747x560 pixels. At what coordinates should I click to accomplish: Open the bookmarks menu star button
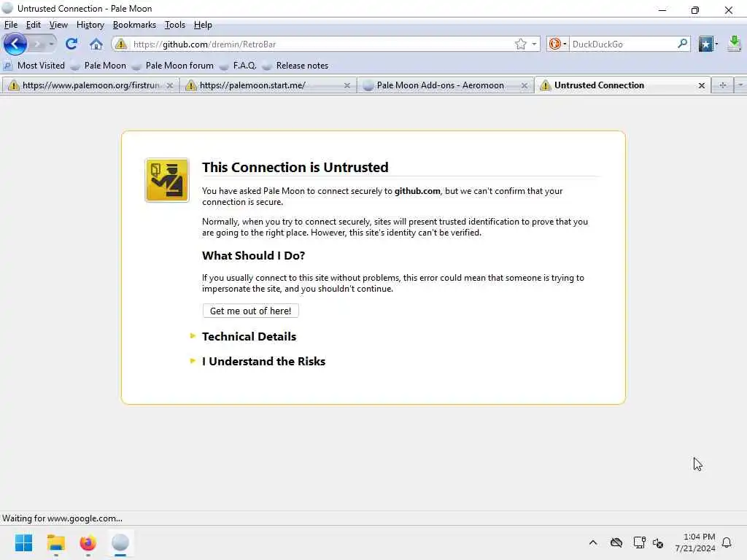point(708,44)
